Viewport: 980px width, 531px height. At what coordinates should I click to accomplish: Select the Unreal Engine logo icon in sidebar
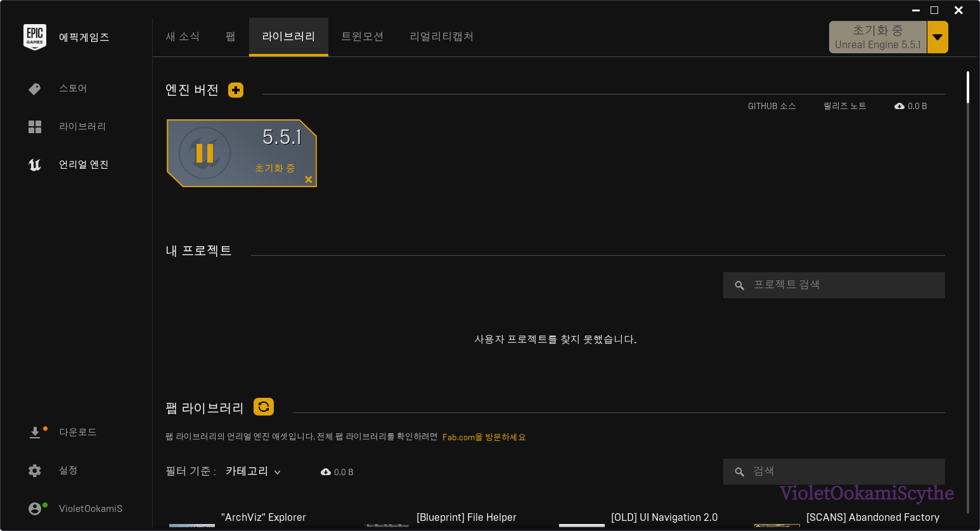click(35, 165)
